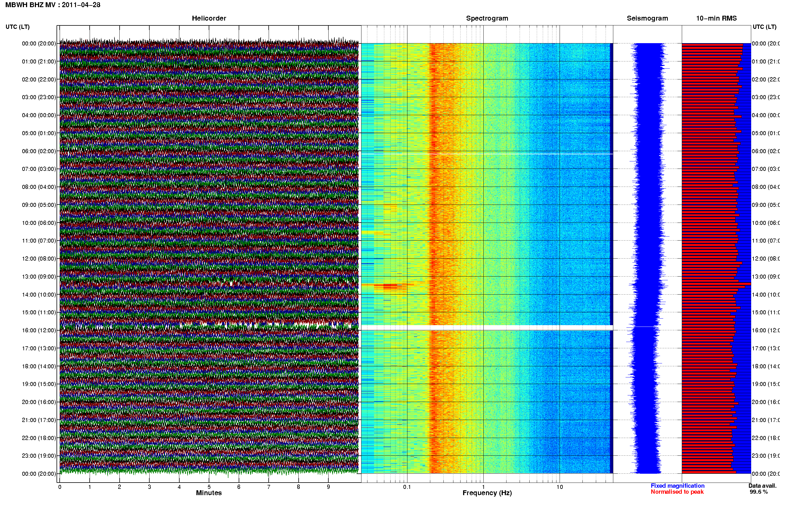Click the 'Frequency (Hz)' axis title
Screen dimensions: 812x508
[x=487, y=493]
